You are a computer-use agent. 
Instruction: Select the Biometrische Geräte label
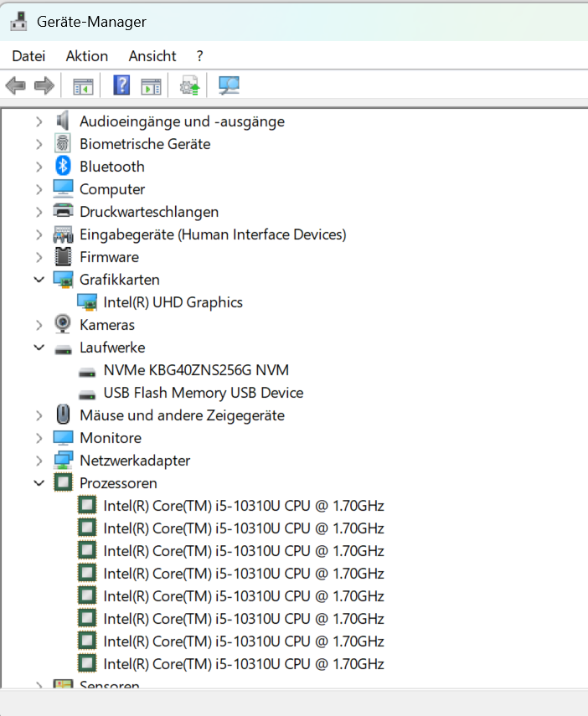point(145,144)
